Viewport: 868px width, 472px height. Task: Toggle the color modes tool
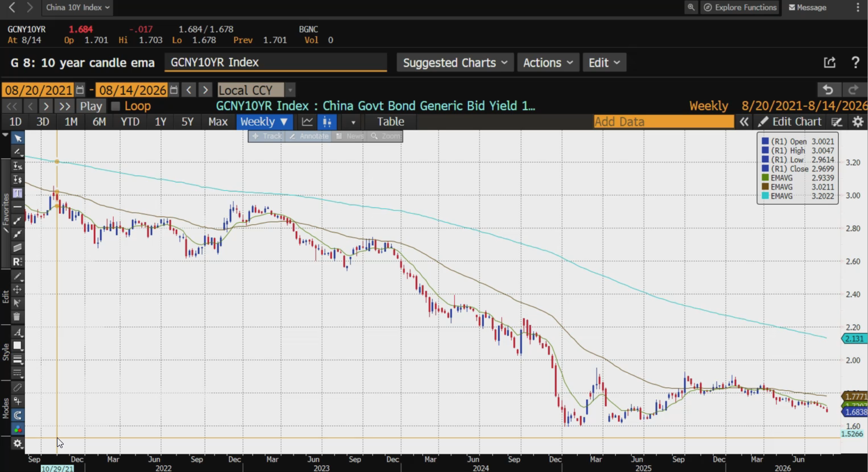tap(18, 429)
